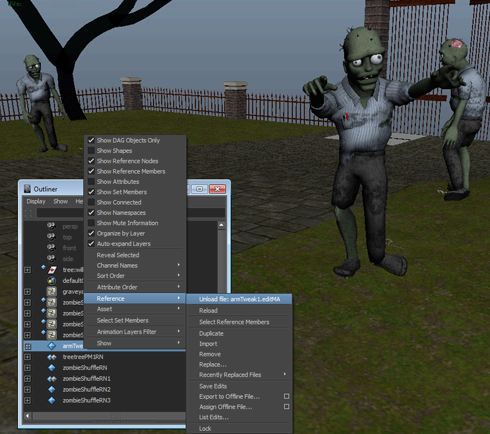Open the Attribute Order submenu
Viewport: 490px width, 434px height.
tap(135, 287)
